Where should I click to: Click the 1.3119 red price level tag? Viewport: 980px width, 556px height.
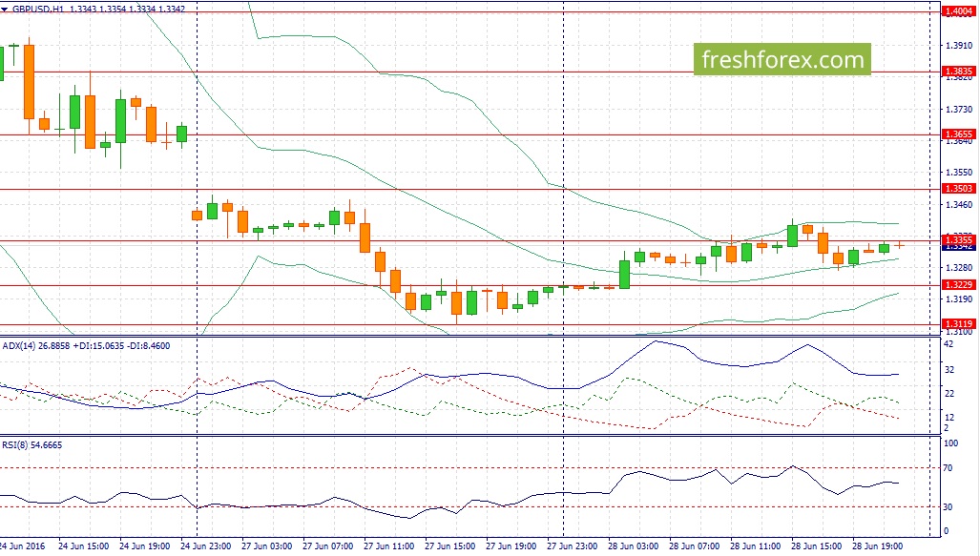coord(957,324)
